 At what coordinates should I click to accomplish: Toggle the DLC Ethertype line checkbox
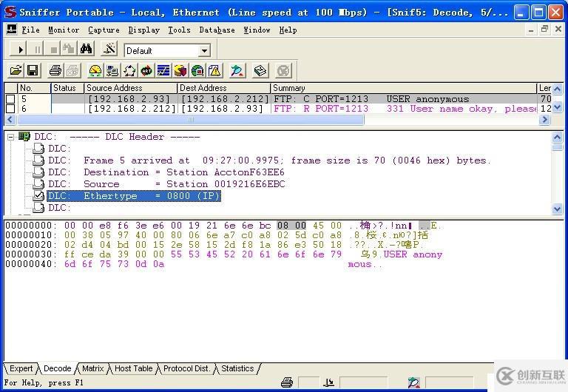(x=38, y=196)
